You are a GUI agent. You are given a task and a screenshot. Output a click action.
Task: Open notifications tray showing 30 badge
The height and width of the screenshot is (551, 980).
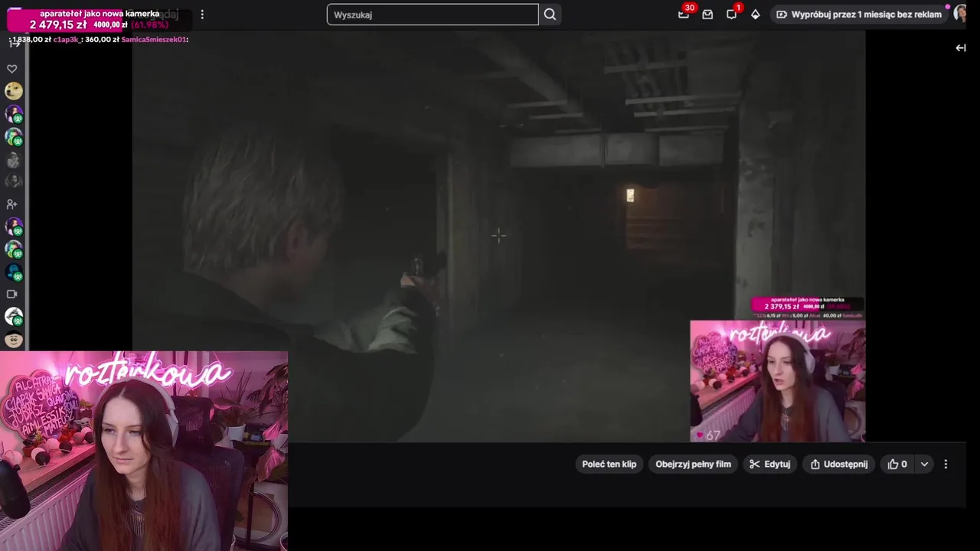coord(684,14)
